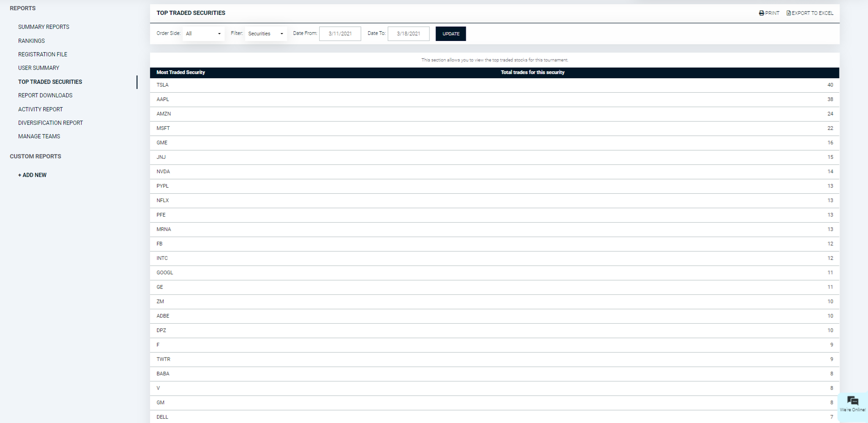The width and height of the screenshot is (868, 423).
Task: Open Registration File report
Action: click(43, 55)
